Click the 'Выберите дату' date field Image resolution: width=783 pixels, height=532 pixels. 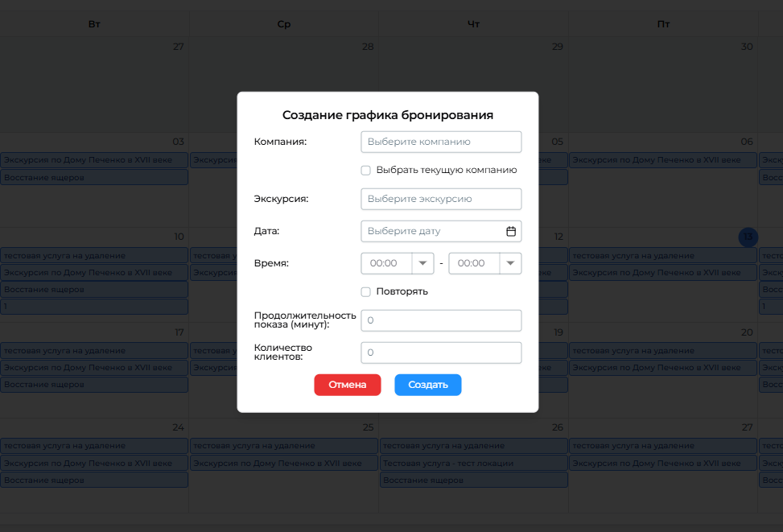432,231
